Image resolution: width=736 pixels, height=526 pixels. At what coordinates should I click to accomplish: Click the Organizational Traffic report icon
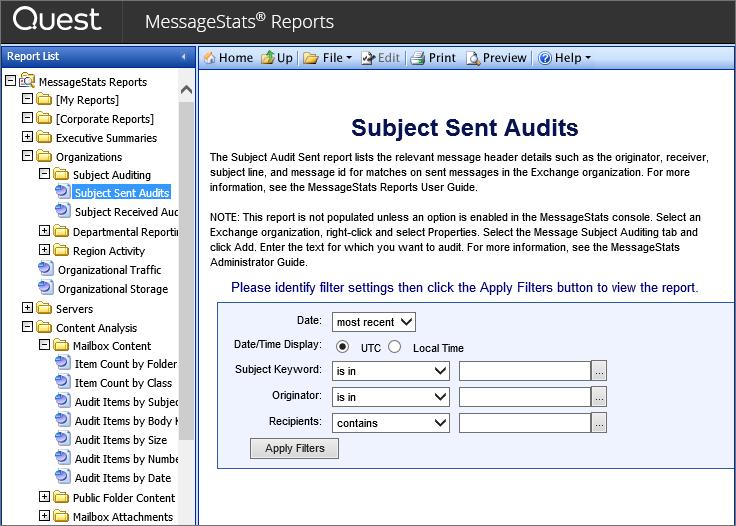coord(46,268)
